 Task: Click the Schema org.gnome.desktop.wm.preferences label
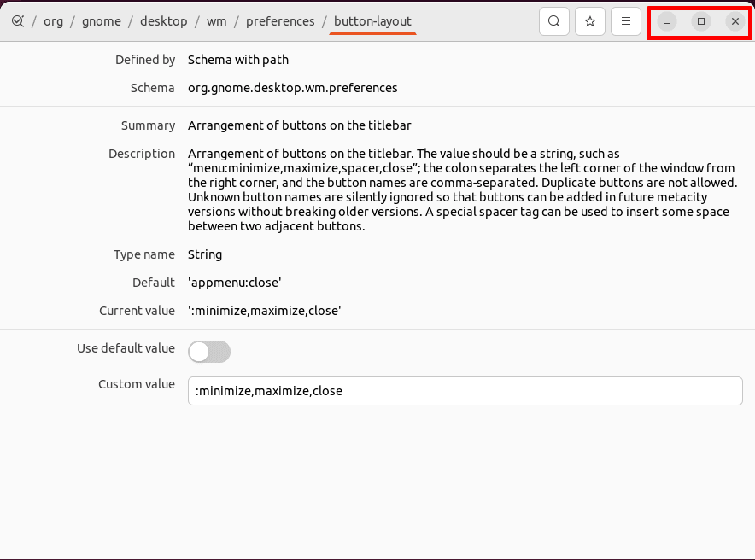click(294, 87)
